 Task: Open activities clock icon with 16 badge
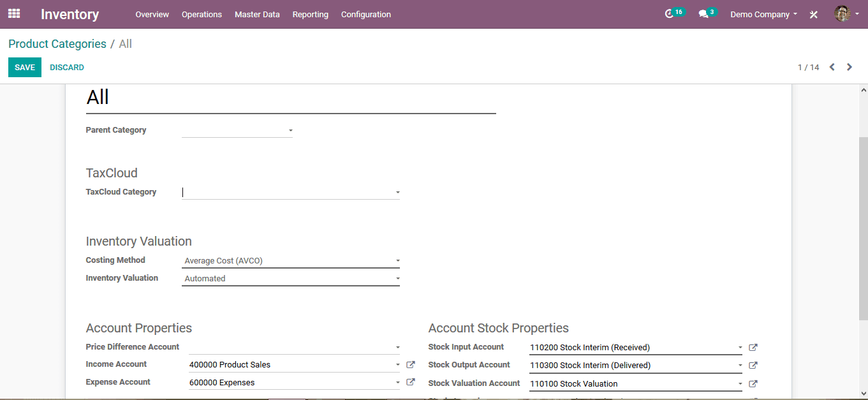coord(674,13)
